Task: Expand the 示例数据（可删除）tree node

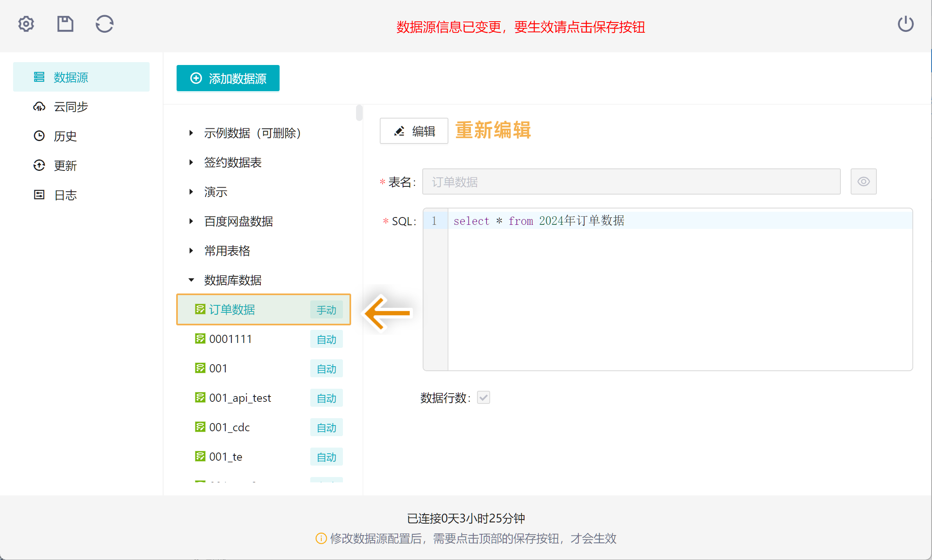Action: coord(191,133)
